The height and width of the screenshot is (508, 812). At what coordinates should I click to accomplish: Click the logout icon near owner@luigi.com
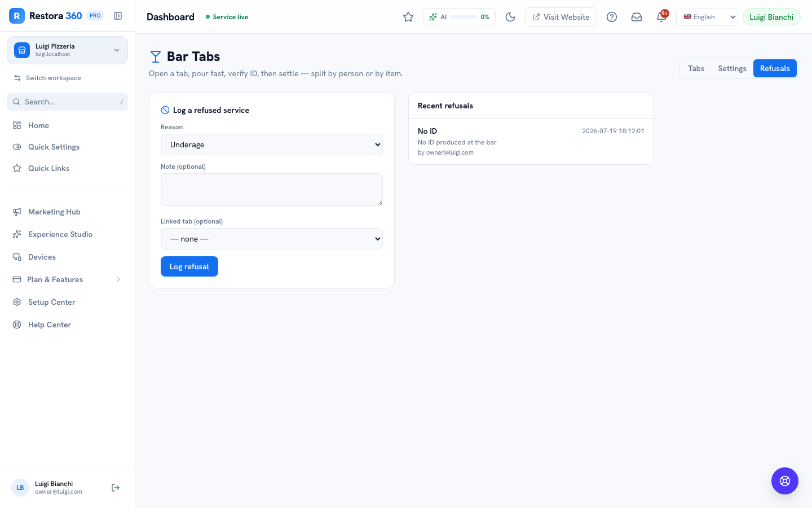(x=116, y=488)
